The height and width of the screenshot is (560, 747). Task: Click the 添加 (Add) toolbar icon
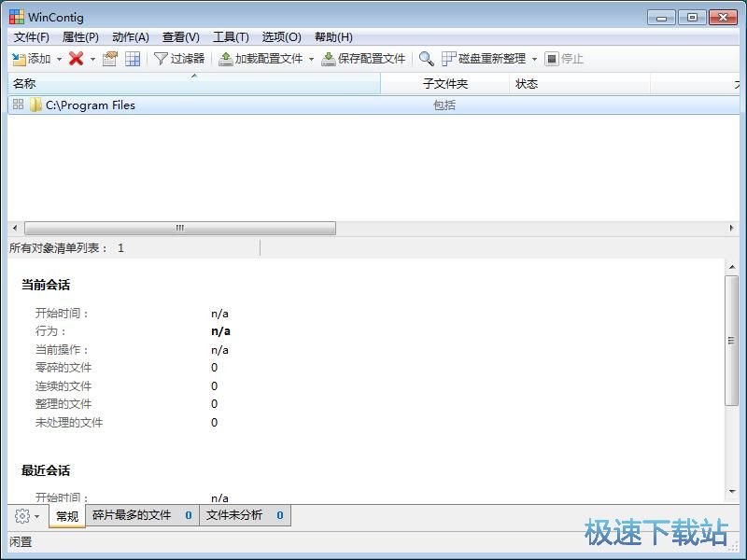pos(19,59)
